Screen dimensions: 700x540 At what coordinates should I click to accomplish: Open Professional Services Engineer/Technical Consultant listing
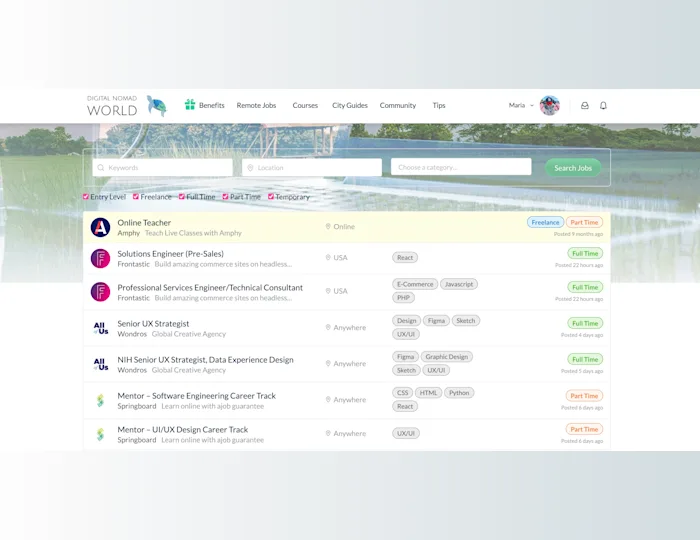210,287
